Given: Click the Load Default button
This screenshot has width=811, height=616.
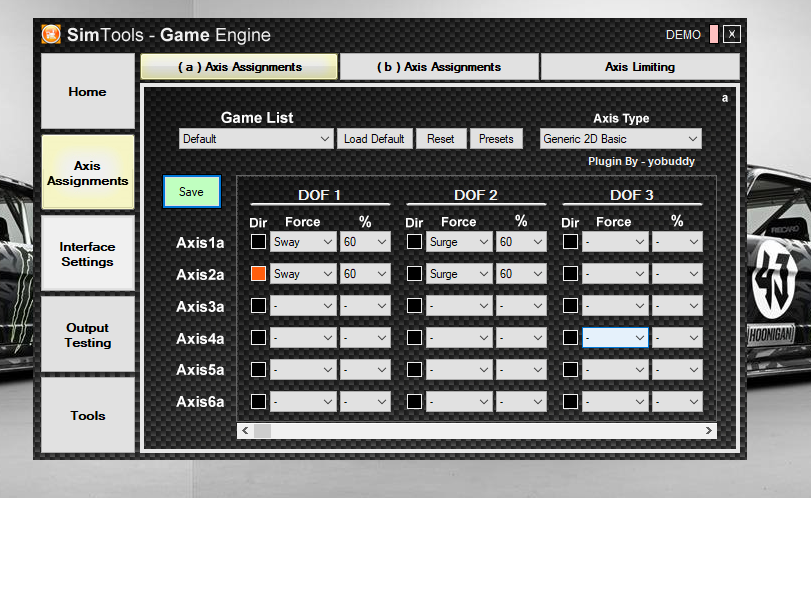Looking at the screenshot, I should tap(374, 139).
